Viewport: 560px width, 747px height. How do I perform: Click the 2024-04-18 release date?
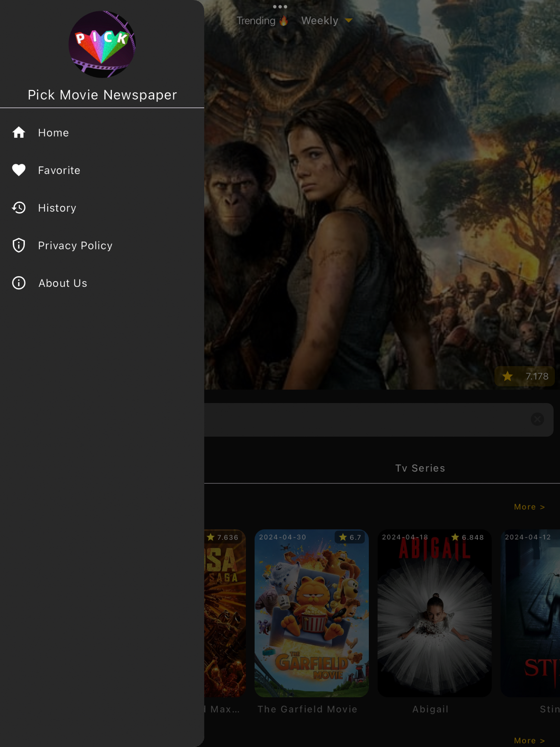click(x=405, y=537)
